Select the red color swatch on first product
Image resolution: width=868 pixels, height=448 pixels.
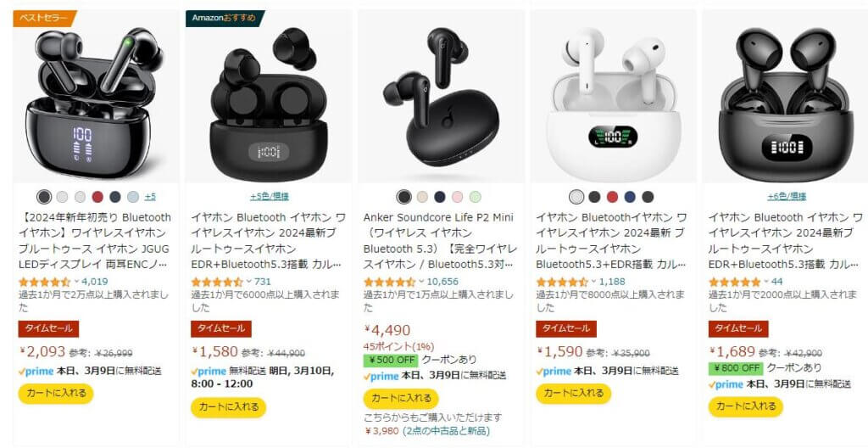click(97, 196)
